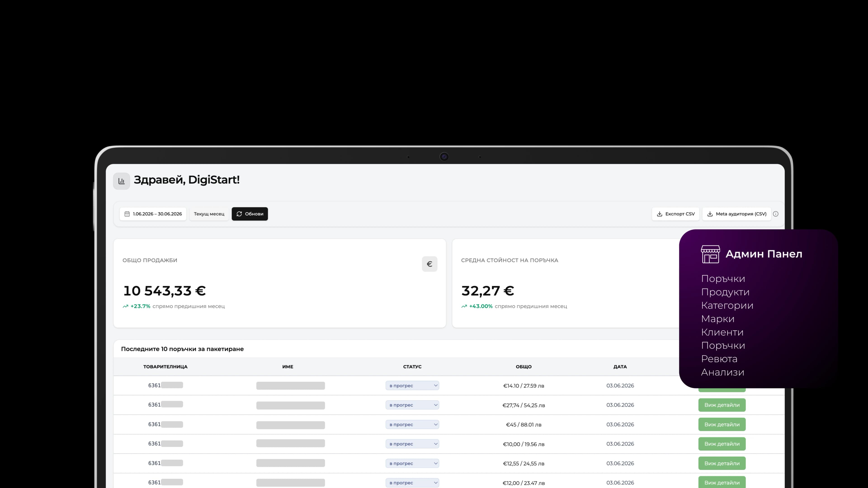Click the €27,74 / 54,25 лв amount
The height and width of the screenshot is (488, 868).
524,406
